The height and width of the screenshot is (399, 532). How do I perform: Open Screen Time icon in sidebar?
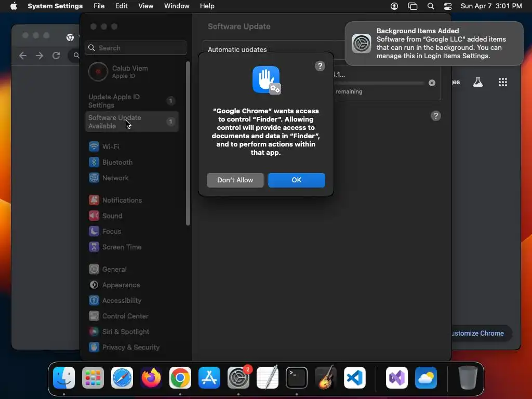(94, 247)
